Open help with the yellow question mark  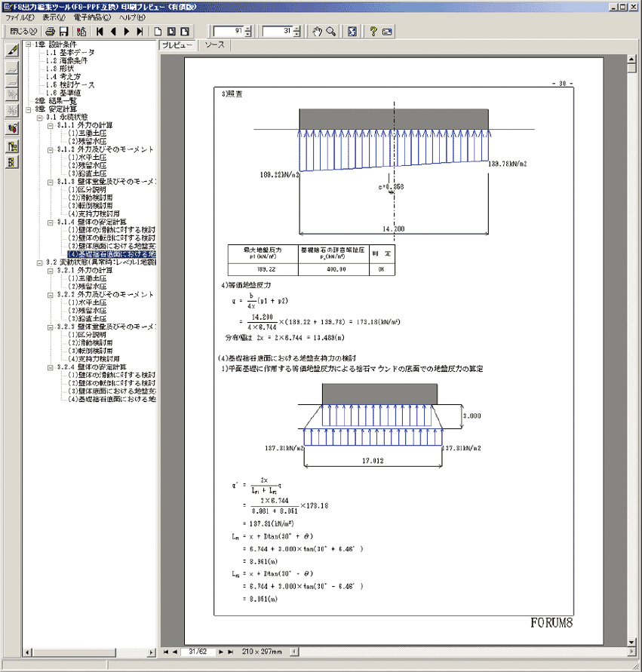tap(373, 31)
